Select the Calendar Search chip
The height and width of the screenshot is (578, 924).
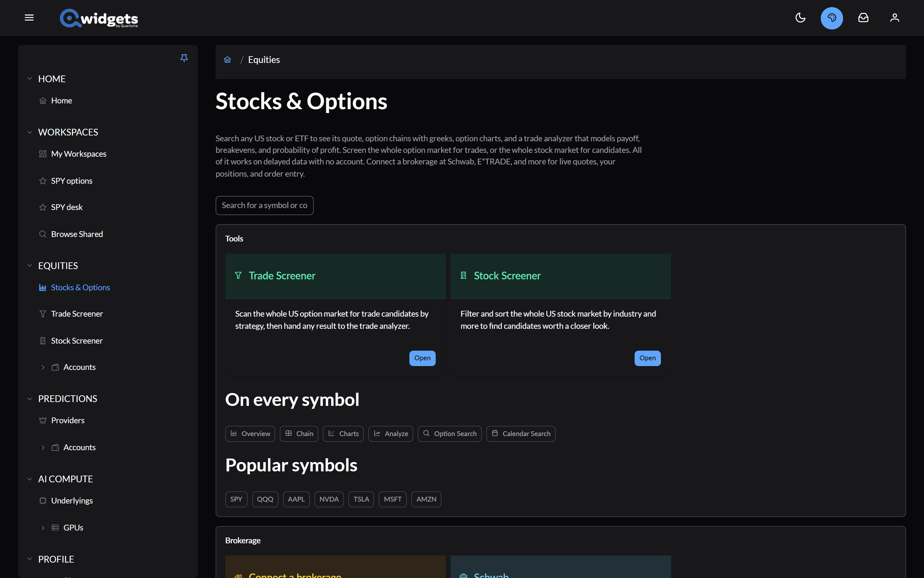(x=521, y=433)
